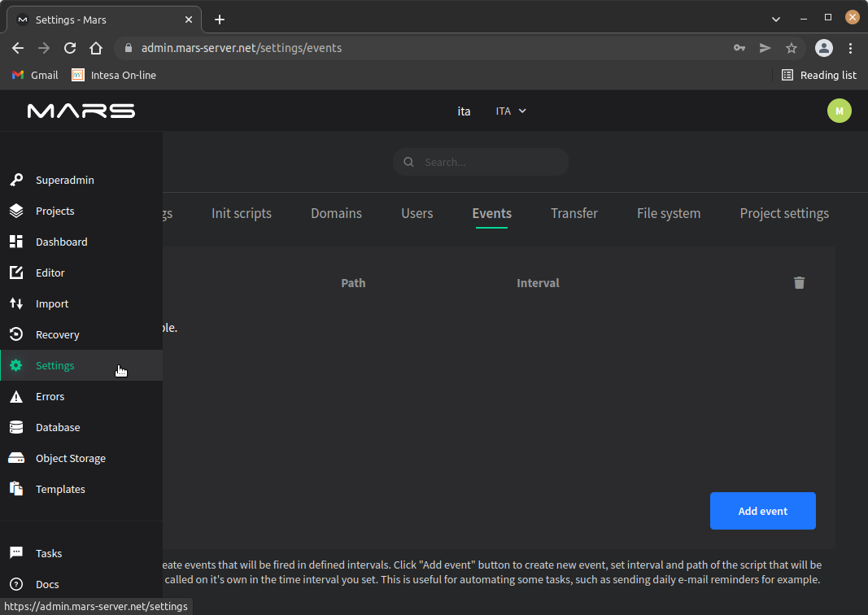Open the Project settings tab

click(783, 213)
